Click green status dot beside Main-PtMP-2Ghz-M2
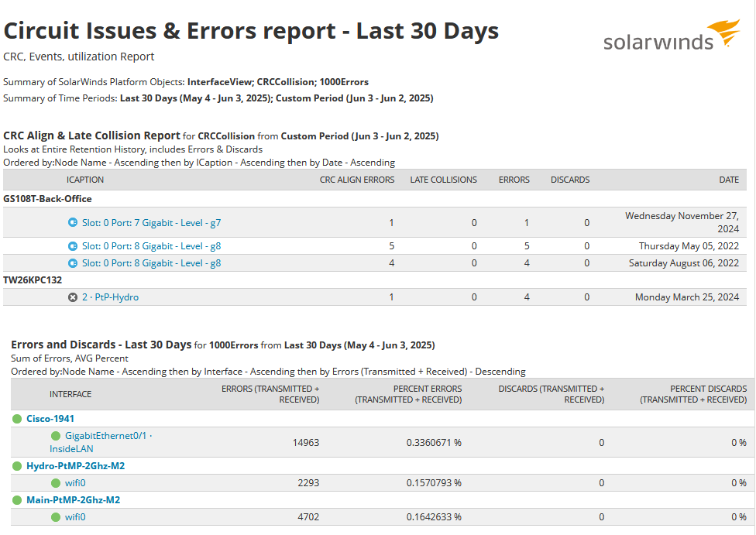The image size is (756, 535). [x=17, y=500]
